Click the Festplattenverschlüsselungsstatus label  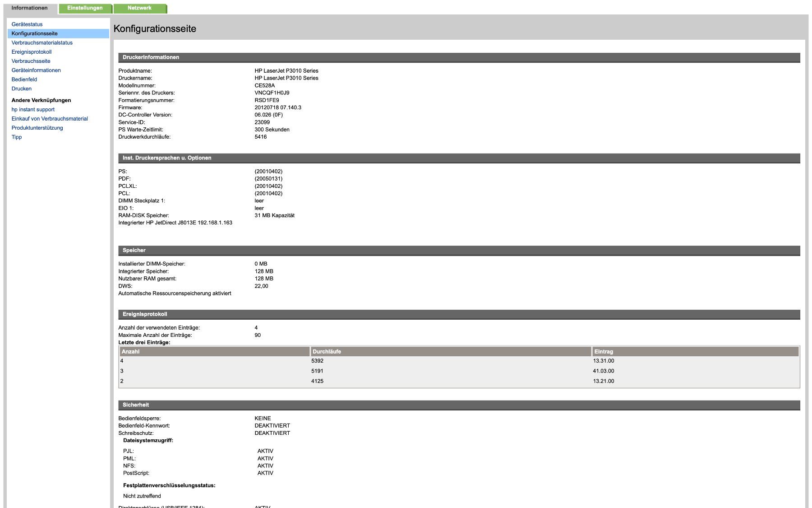click(169, 485)
